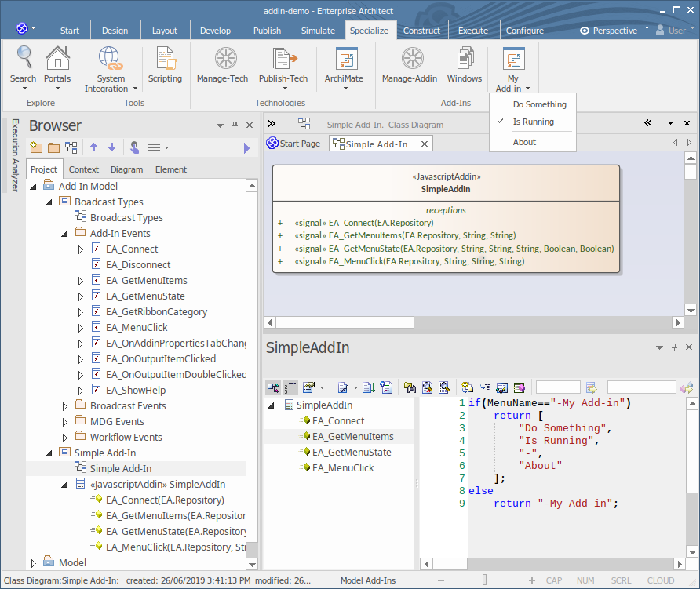Click the diagram horizontal scrollbar thumb
This screenshot has width=700, height=589.
345,322
